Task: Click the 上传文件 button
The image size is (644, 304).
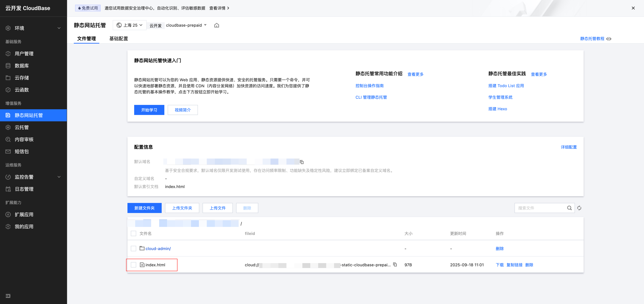Action: coord(218,208)
